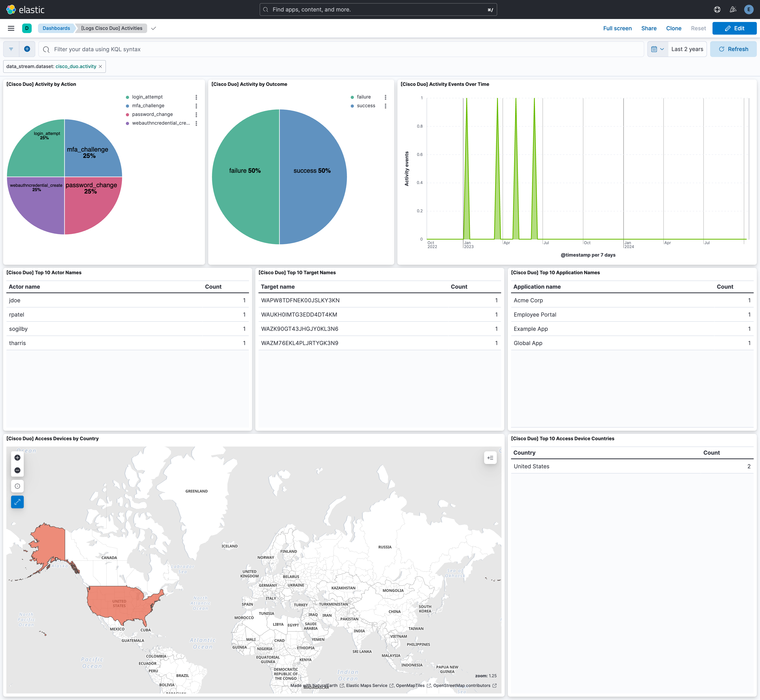Viewport: 760px width, 700px height.
Task: Open the navigation hamburger menu
Action: (11, 28)
